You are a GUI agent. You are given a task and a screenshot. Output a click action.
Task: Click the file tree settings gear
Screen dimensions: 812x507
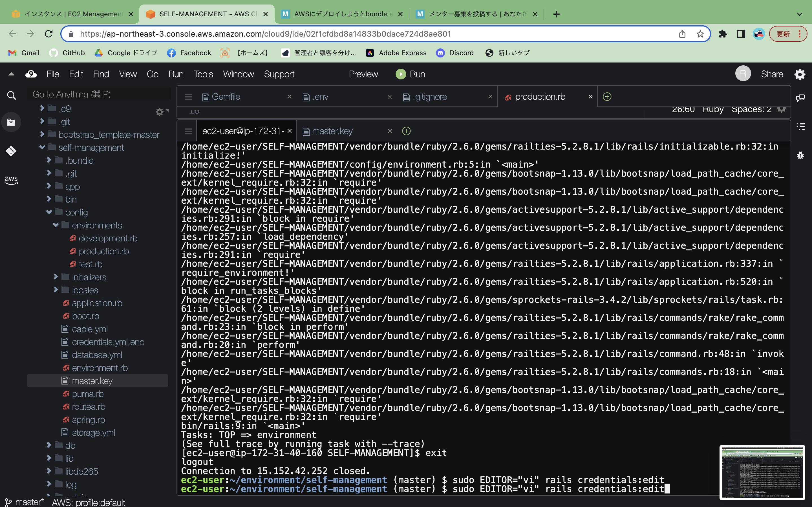click(x=159, y=111)
